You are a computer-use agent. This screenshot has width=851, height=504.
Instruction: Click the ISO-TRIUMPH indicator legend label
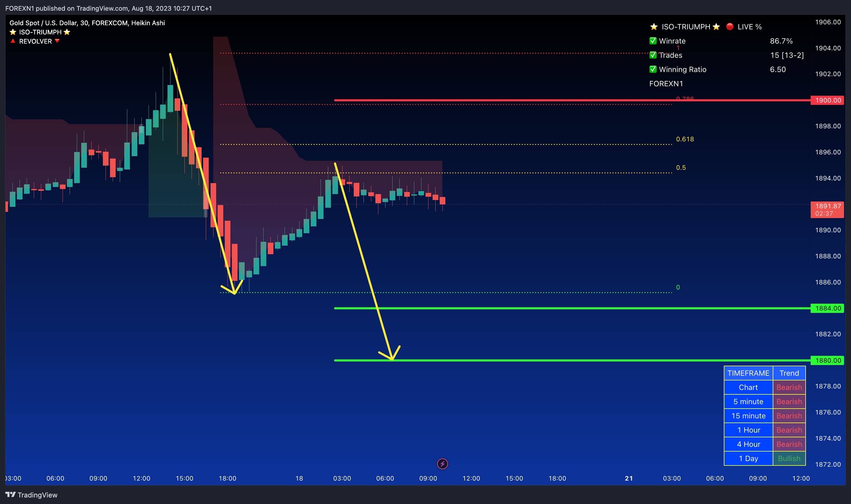[40, 32]
